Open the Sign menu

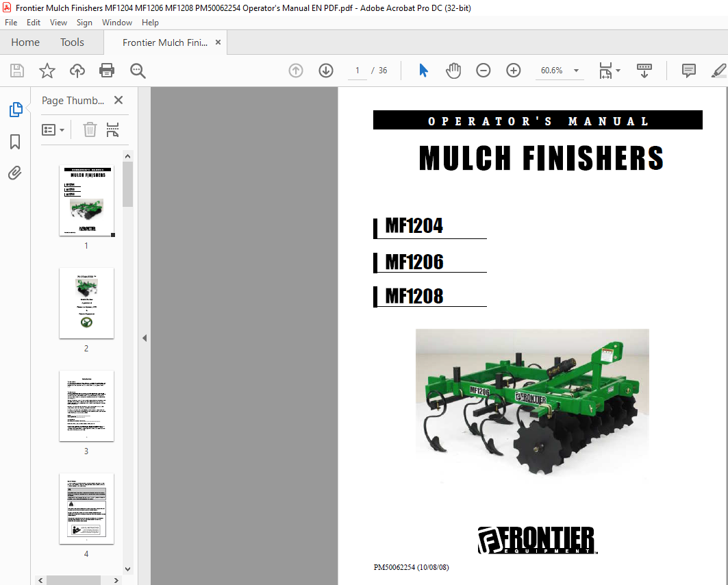pos(84,23)
